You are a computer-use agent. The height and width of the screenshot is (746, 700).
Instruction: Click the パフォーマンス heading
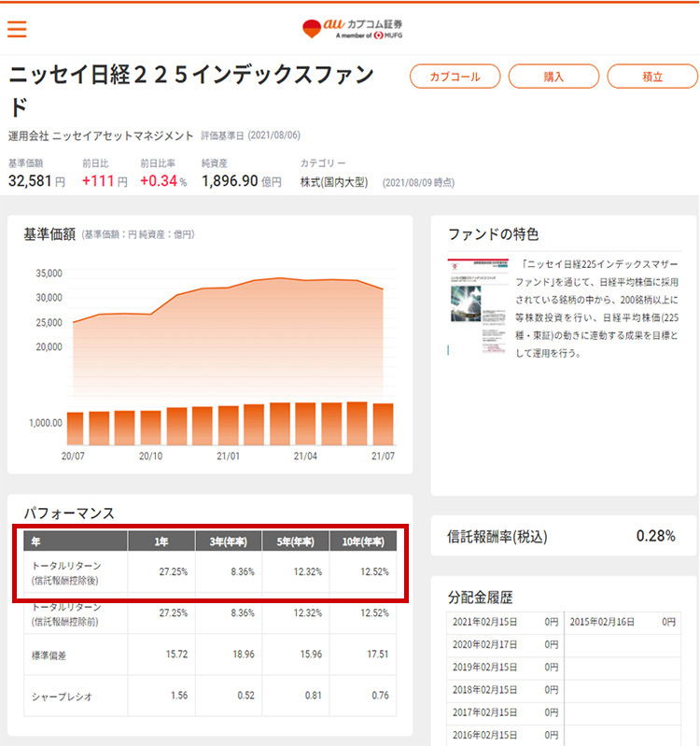coord(69,514)
